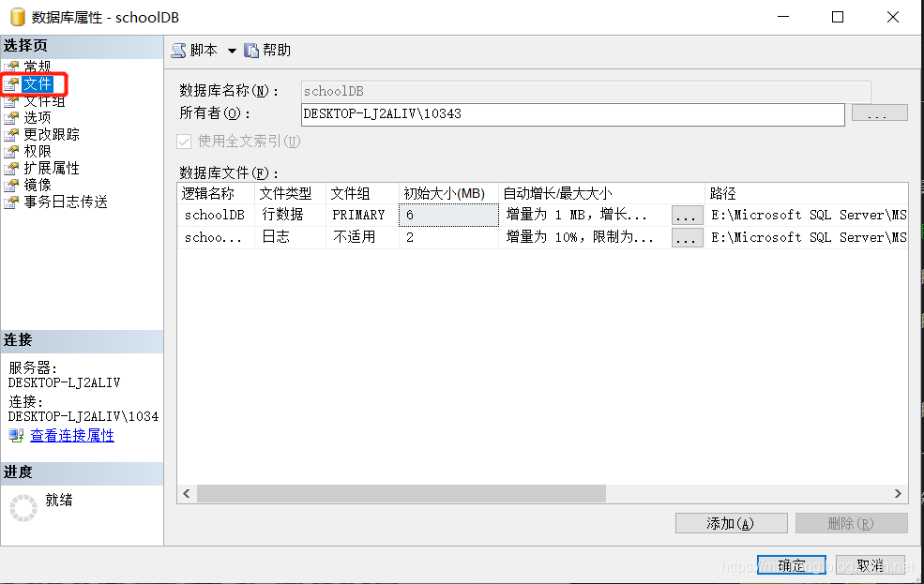Open the 权限 page
Viewport: 924px width, 584px height.
pos(38,152)
